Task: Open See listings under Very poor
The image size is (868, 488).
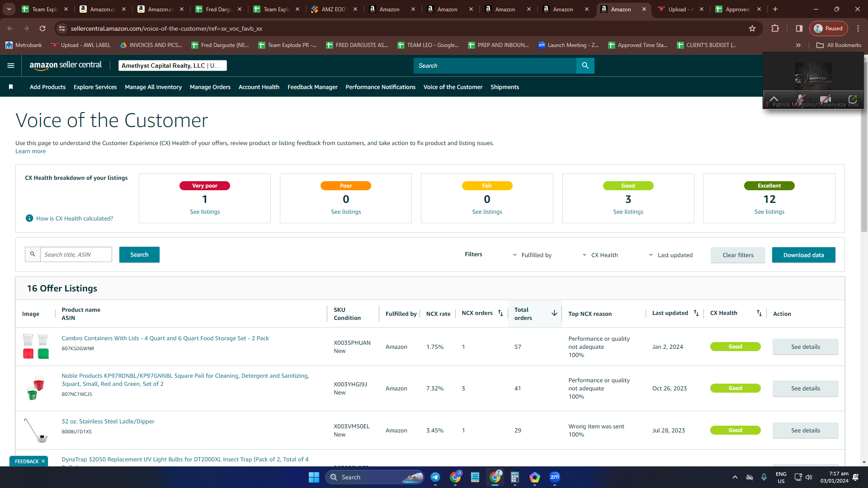Action: 205,211
